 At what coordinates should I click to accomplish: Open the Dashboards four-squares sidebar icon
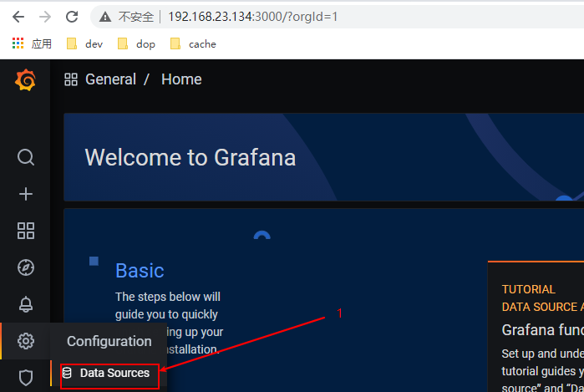tap(26, 231)
